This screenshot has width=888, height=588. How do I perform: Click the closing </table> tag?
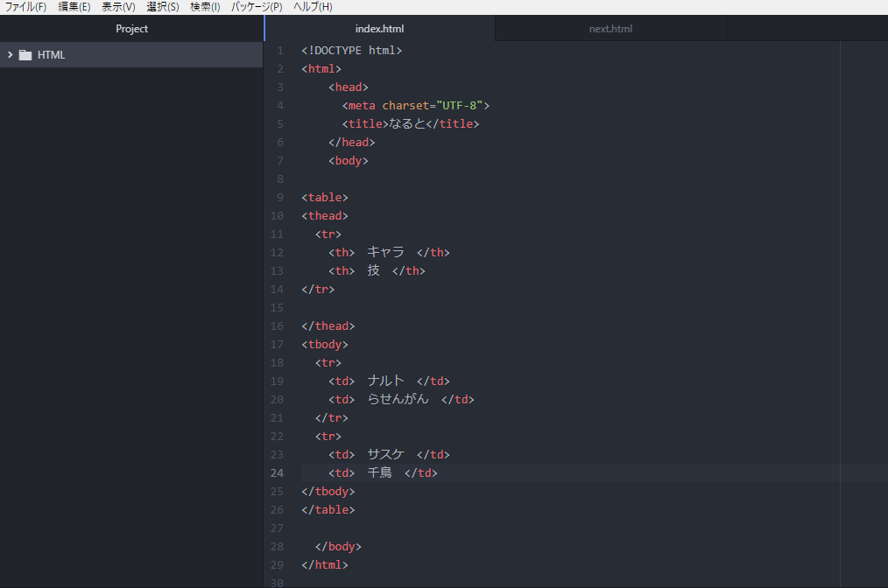[x=328, y=510]
